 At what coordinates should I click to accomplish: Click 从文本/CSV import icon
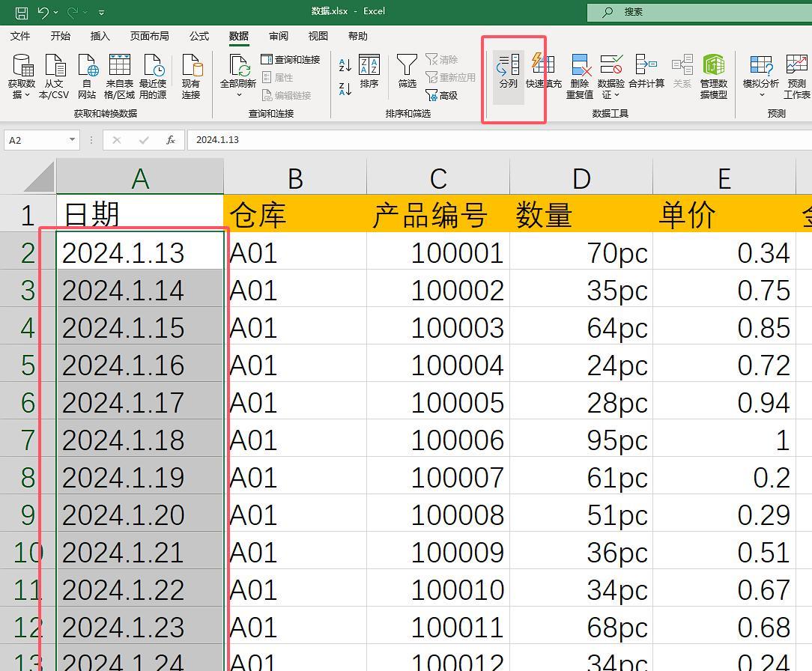click(x=55, y=65)
